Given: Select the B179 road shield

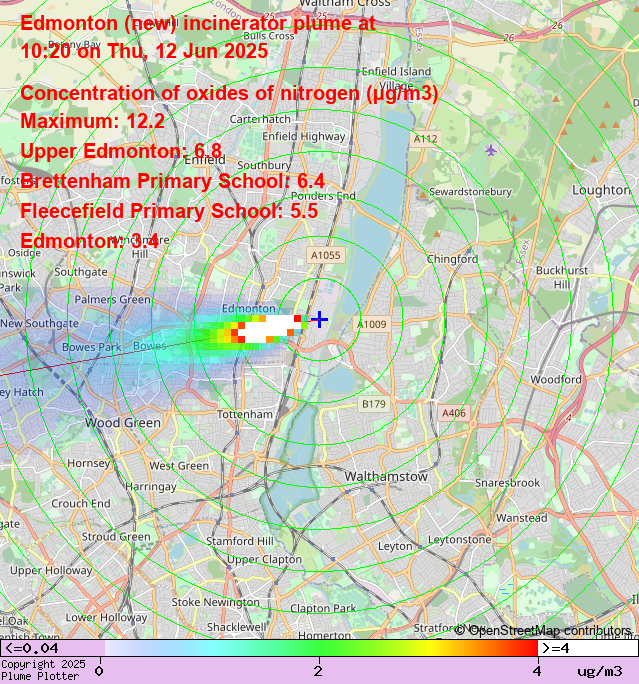Looking at the screenshot, I should pyautogui.click(x=374, y=404).
